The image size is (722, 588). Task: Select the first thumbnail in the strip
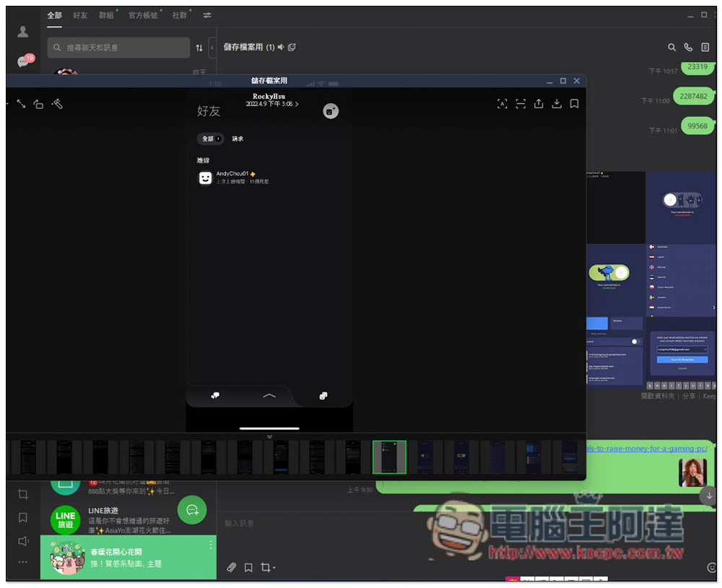[29, 457]
